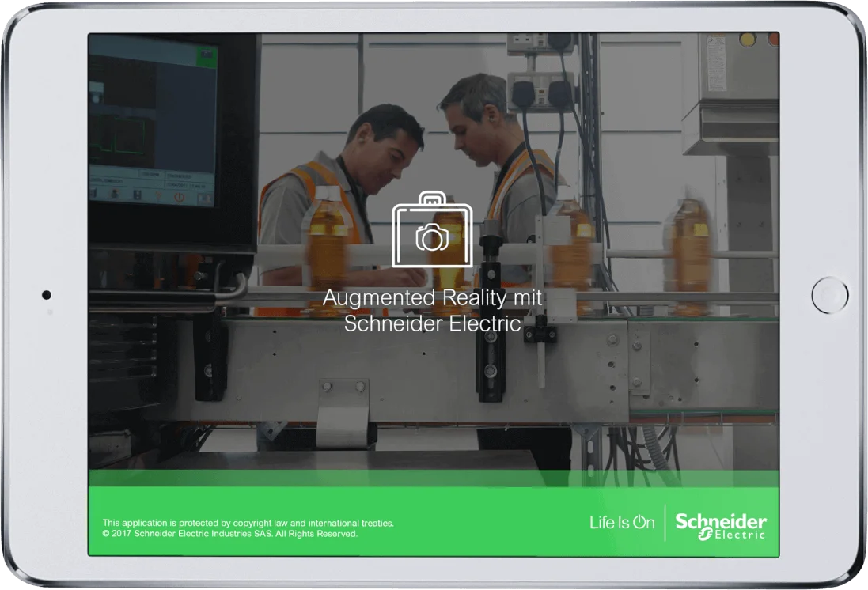Click the Life Is On slogan
The image size is (868, 590).
(x=622, y=523)
